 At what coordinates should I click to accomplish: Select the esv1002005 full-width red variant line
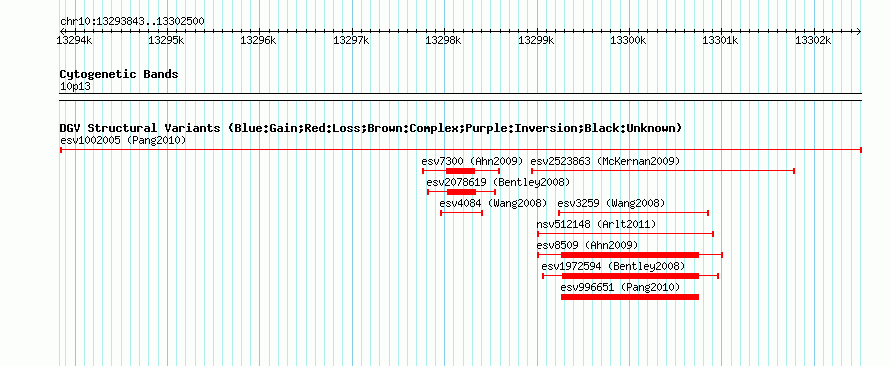[461, 150]
